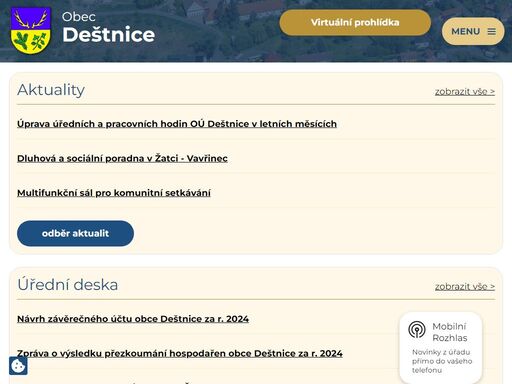The image size is (512, 384).
Task: Open Úprava úředních a pracovních hodin article
Action: coord(177,124)
